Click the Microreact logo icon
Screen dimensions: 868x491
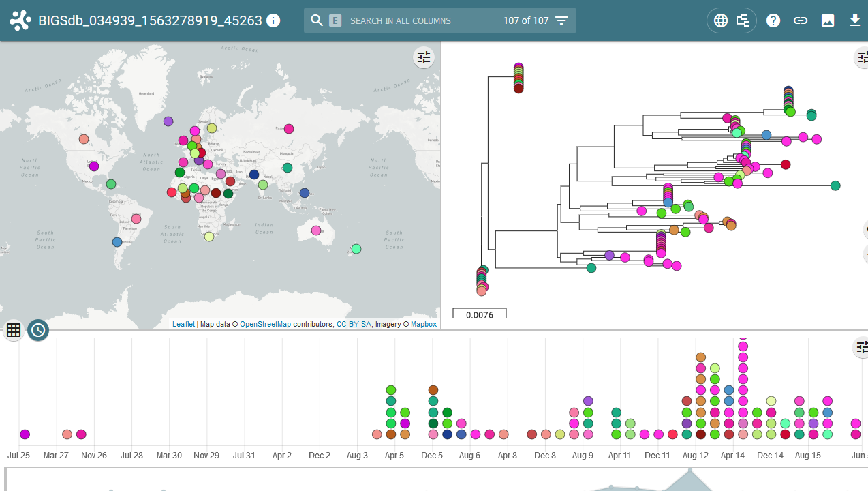point(20,20)
